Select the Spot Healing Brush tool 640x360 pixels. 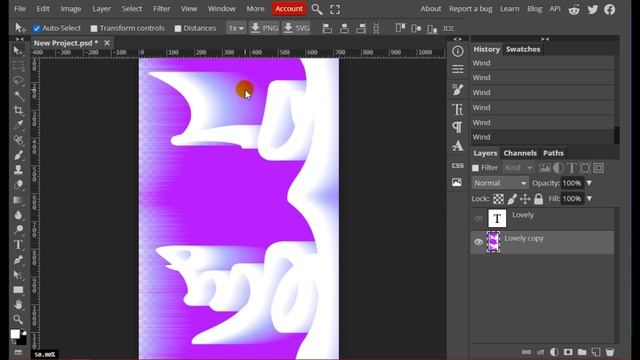[18, 140]
